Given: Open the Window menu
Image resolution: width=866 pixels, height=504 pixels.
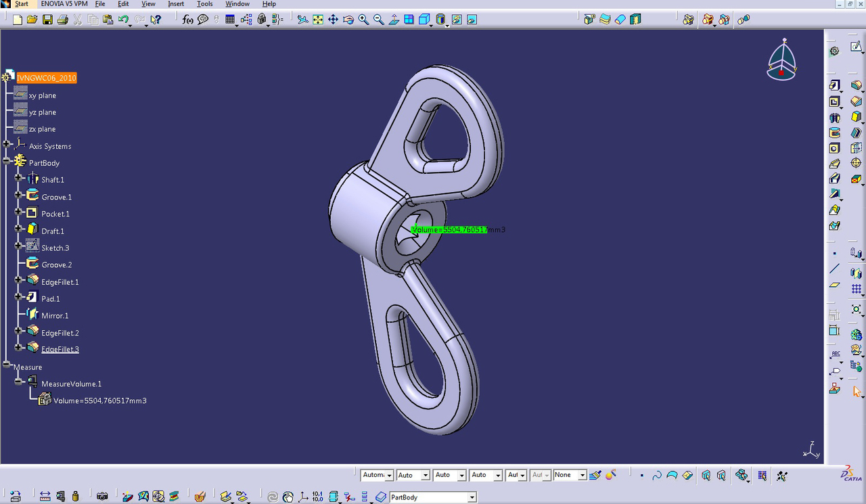Looking at the screenshot, I should click(x=237, y=4).
